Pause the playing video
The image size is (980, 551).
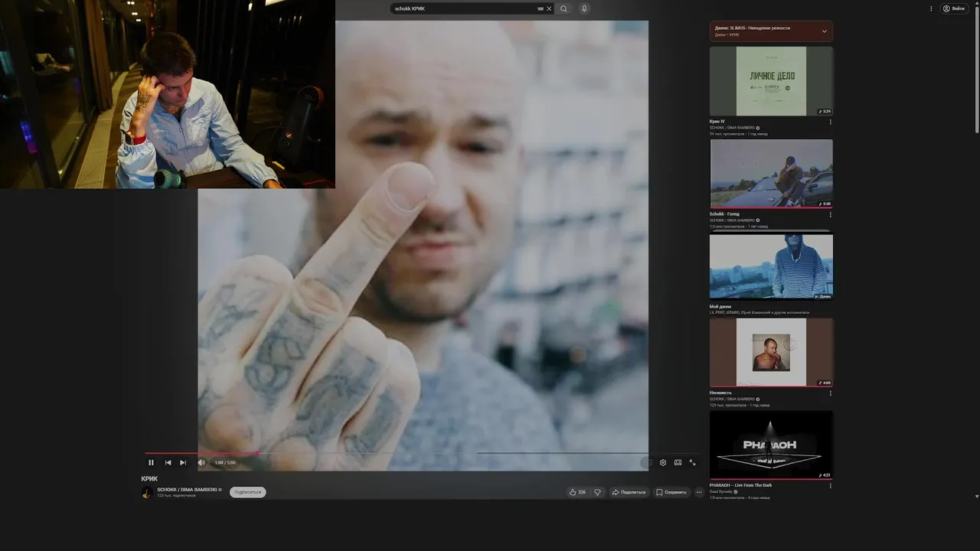(151, 462)
